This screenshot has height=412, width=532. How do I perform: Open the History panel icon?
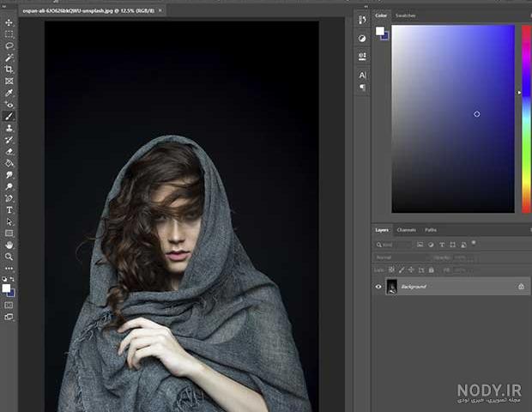362,20
